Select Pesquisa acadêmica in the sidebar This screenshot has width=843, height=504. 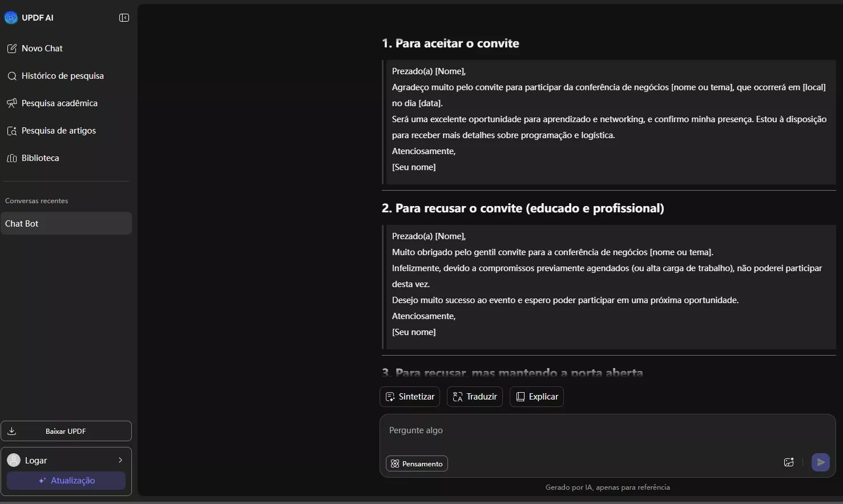59,103
